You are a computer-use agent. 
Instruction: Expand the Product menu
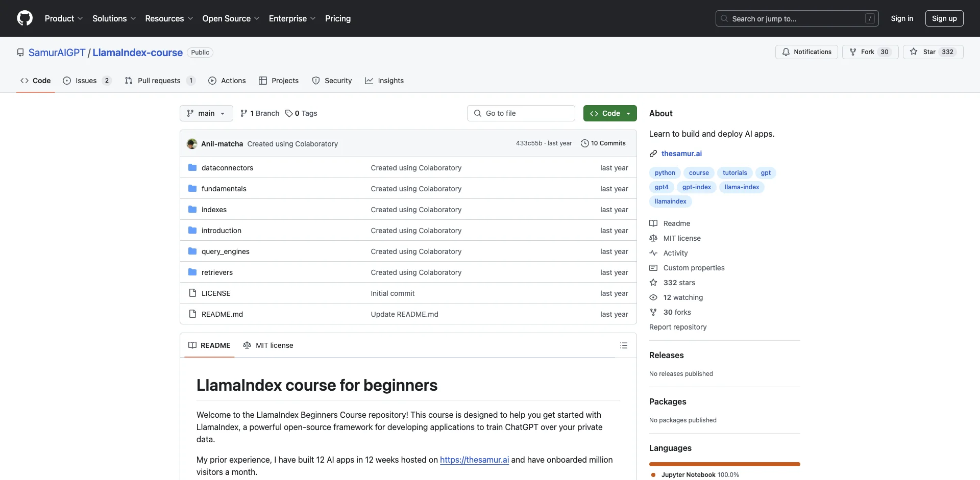click(x=64, y=18)
